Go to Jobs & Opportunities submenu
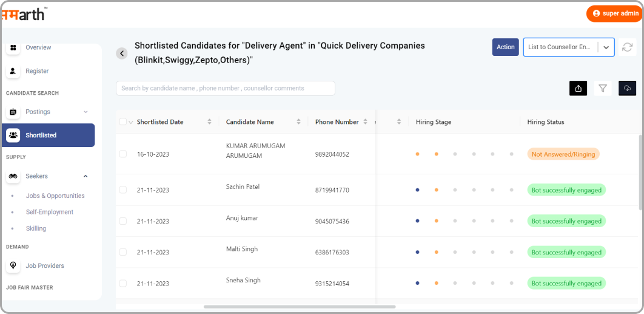644x314 pixels. [x=55, y=196]
